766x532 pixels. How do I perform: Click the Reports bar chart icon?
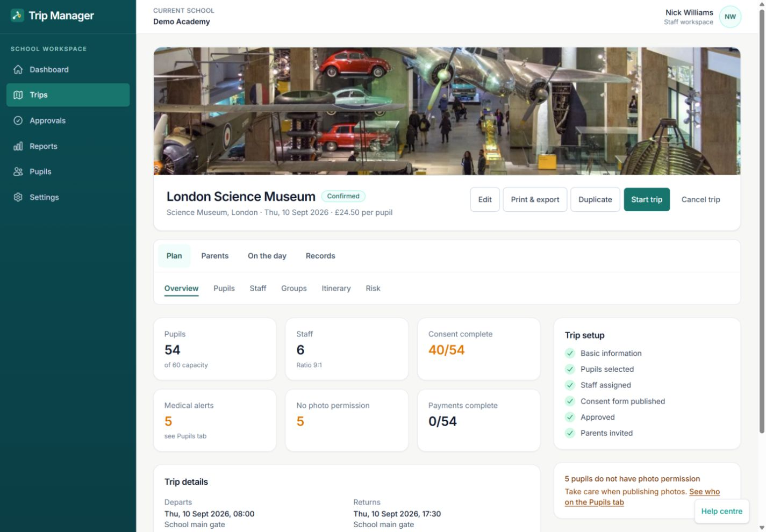tap(18, 146)
